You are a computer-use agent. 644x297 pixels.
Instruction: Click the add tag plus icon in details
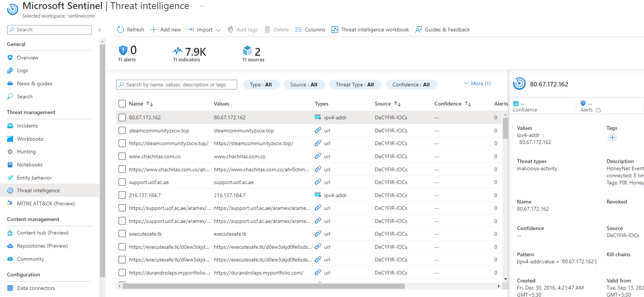click(612, 138)
